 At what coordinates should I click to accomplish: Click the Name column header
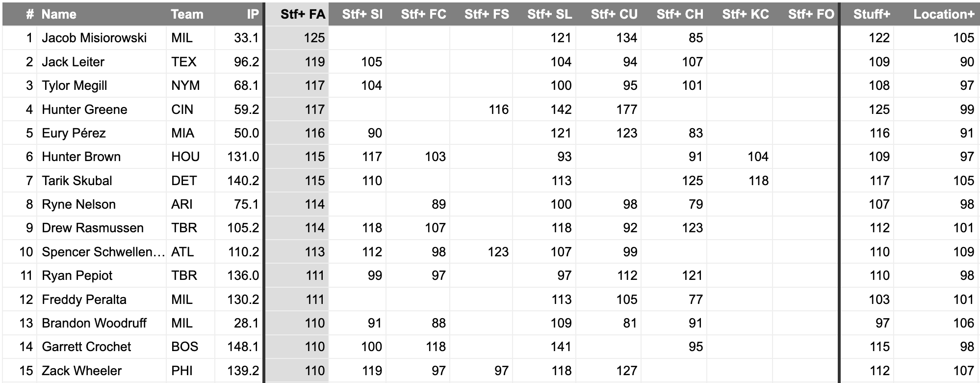coord(59,14)
